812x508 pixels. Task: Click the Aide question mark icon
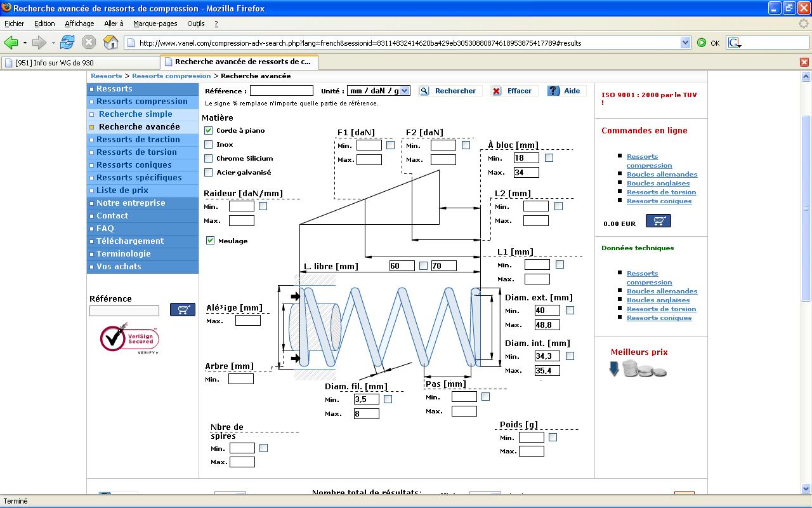[554, 91]
